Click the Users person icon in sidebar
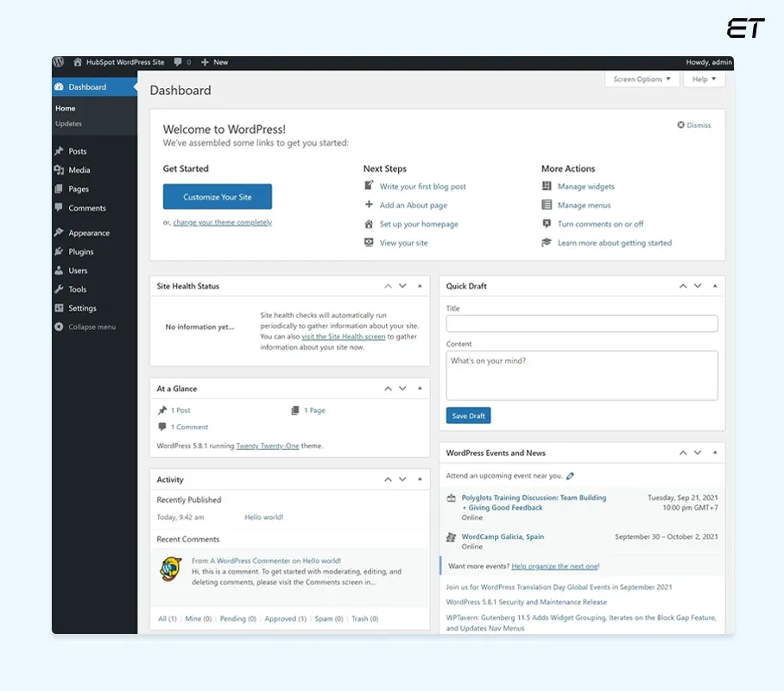This screenshot has height=691, width=784. 59,270
